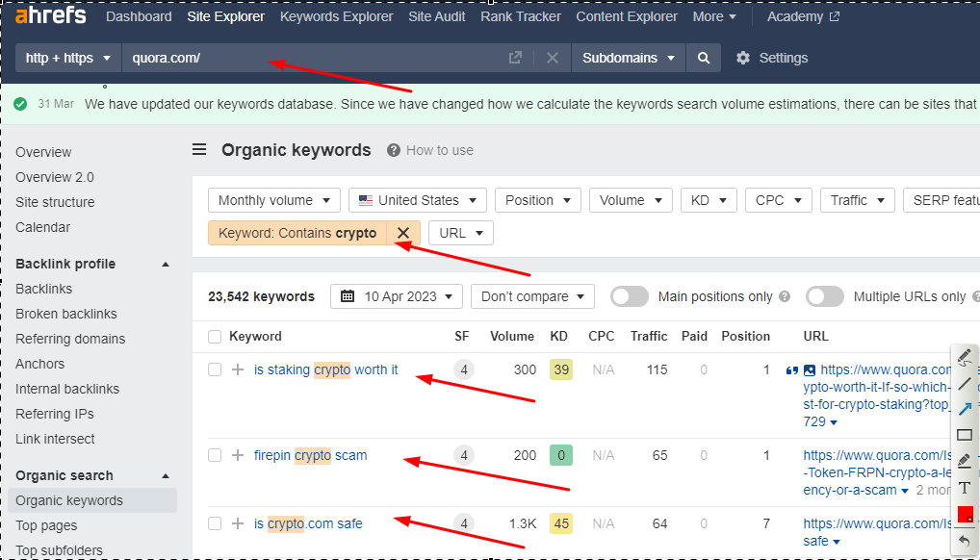980x560 pixels.
Task: Click the How to use help icon
Action: click(x=393, y=150)
